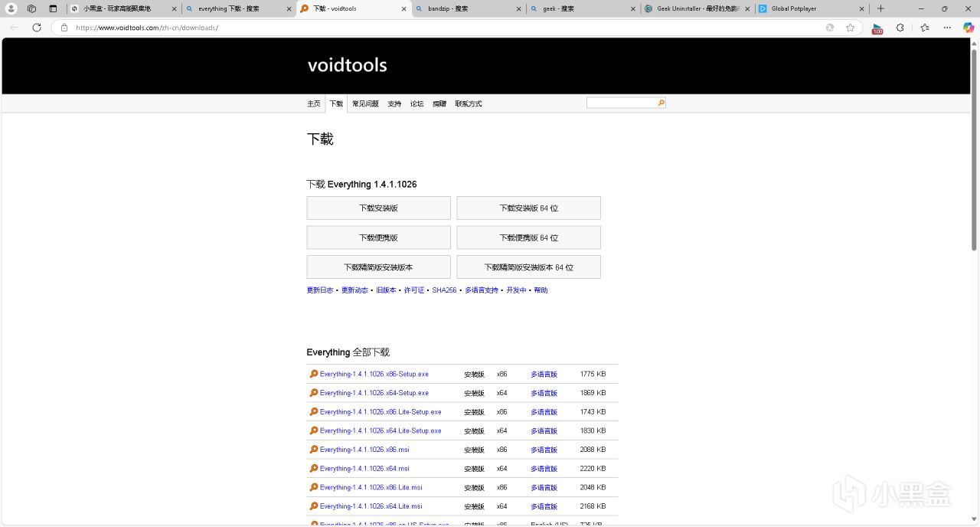The image size is (980, 527).
Task: Close the bandzip search tab
Action: (518, 8)
